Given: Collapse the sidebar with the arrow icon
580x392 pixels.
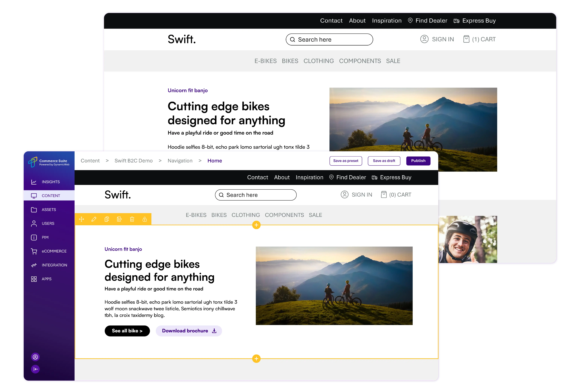Looking at the screenshot, I should click(35, 369).
